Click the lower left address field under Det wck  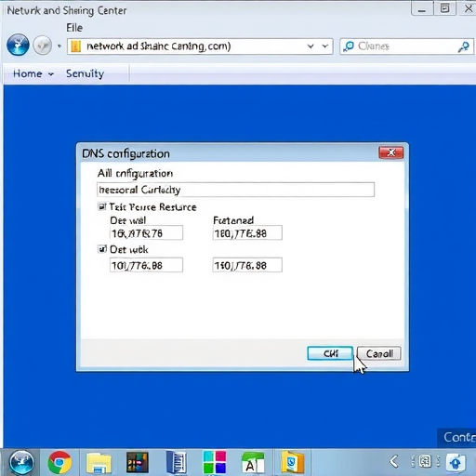[146, 265]
